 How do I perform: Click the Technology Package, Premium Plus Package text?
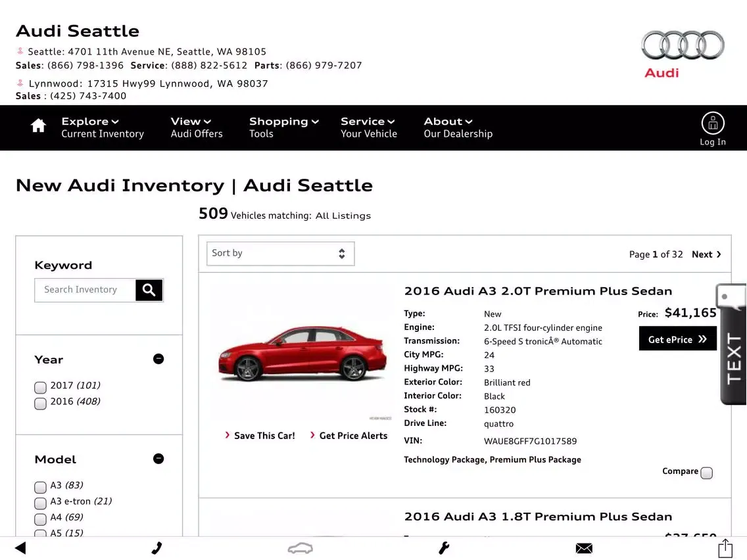493,459
